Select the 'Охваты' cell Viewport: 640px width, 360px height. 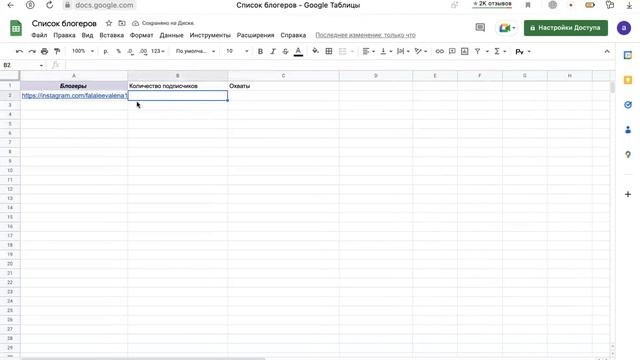(283, 86)
